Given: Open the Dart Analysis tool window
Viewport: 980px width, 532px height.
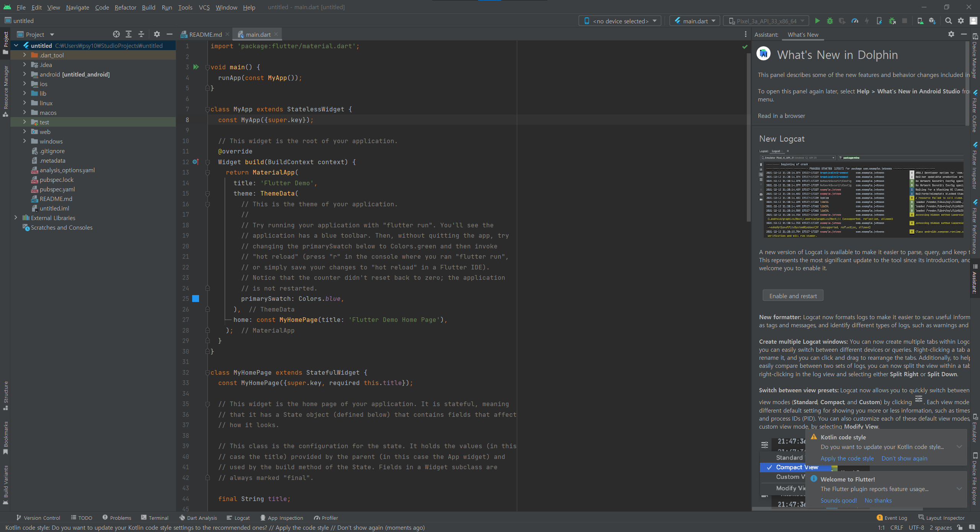Looking at the screenshot, I should click(198, 518).
